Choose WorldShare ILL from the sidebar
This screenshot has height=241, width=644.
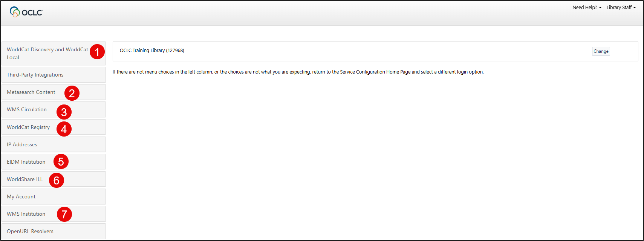(x=54, y=179)
